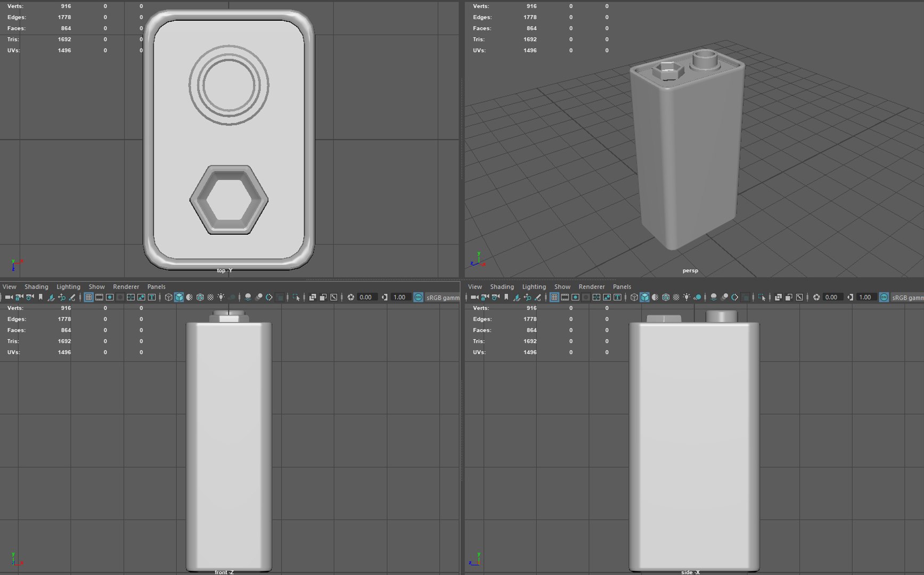Click side panel exposure field showing 0.00
The width and height of the screenshot is (924, 575).
click(833, 297)
